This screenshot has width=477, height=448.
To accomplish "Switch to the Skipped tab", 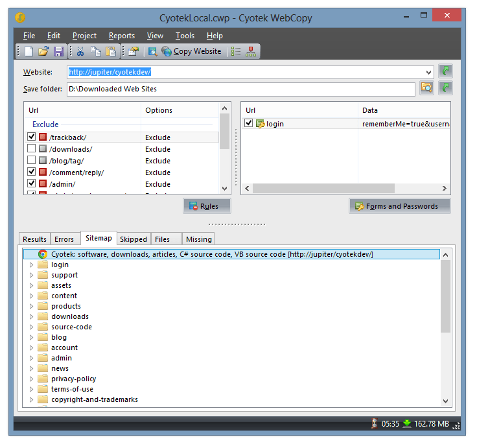I will pyautogui.click(x=134, y=239).
